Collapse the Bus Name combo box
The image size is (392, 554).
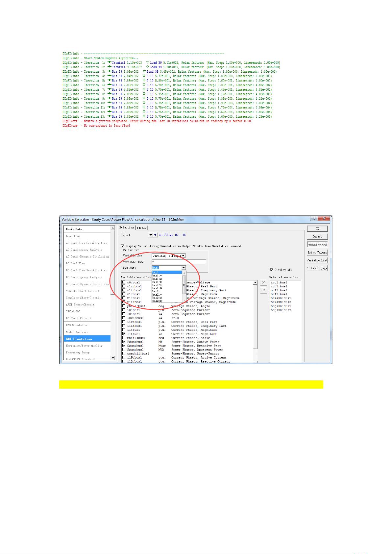click(184, 268)
